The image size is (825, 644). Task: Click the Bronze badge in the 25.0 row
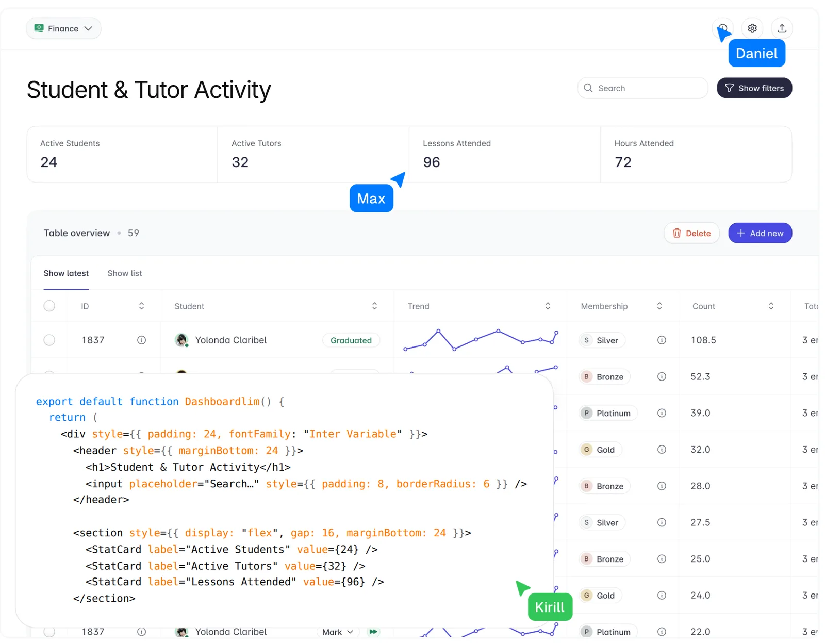pos(604,559)
